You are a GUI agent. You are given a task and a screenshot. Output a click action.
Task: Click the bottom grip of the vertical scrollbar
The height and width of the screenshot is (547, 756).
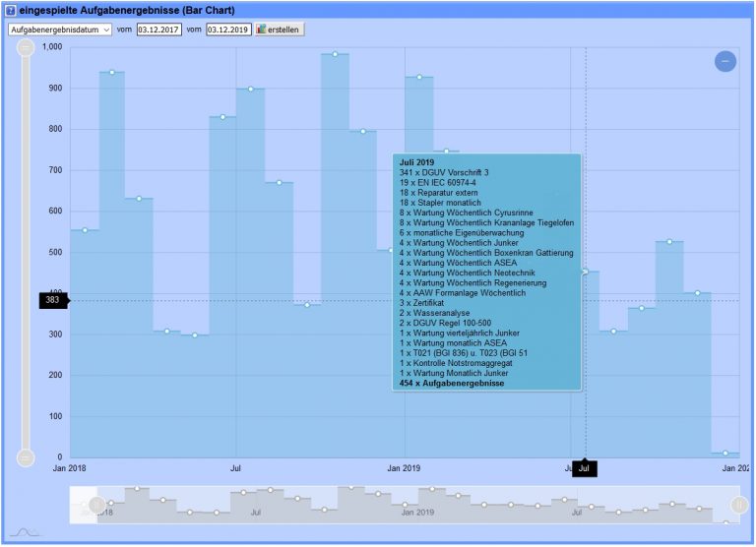[26, 456]
